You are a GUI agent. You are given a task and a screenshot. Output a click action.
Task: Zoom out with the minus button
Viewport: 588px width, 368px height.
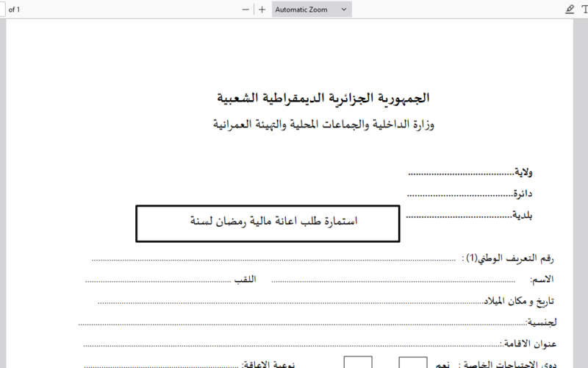coord(246,10)
